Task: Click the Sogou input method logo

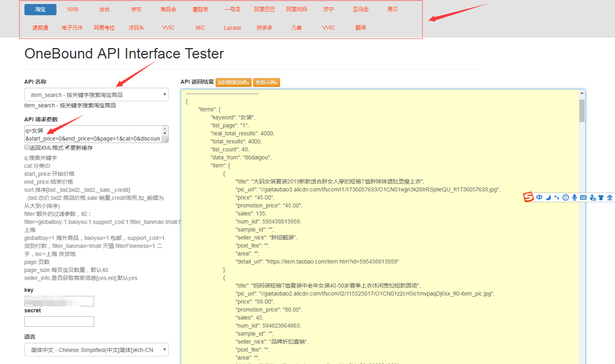Action: point(528,197)
